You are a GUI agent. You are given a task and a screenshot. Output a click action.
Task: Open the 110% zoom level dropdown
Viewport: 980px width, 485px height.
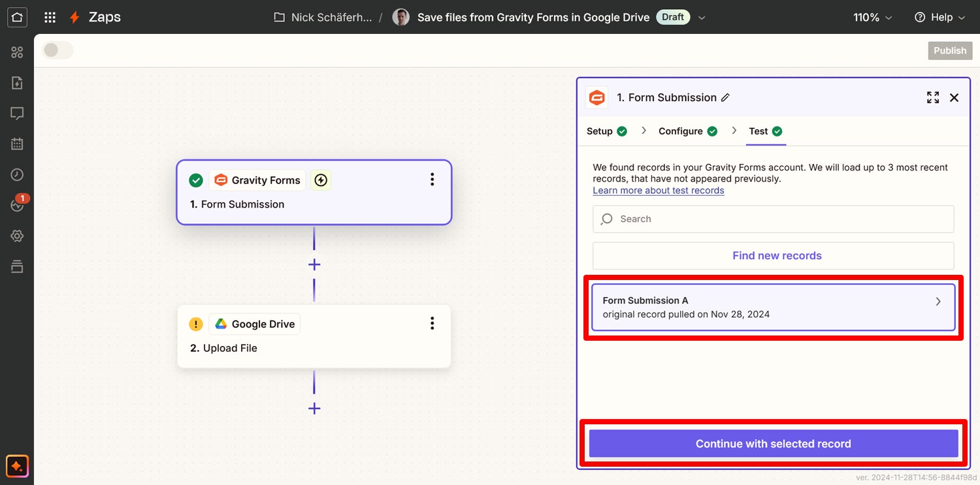[873, 18]
